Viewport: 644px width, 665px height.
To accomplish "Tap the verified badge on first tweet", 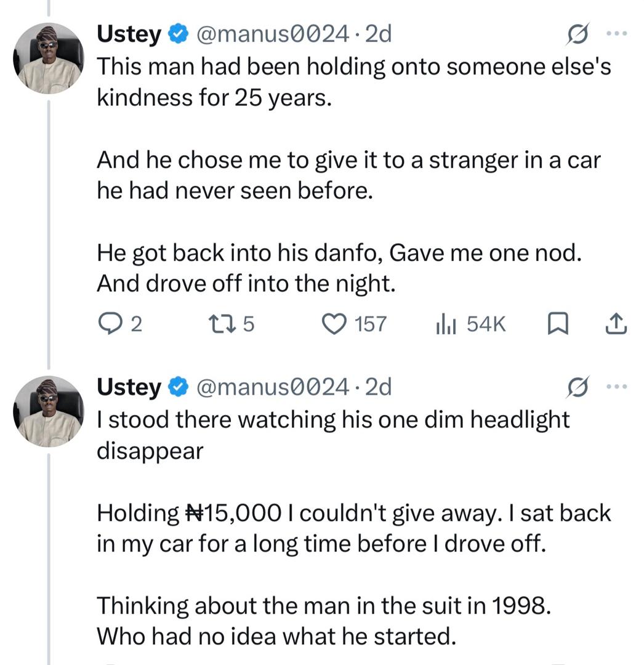I will 179,34.
